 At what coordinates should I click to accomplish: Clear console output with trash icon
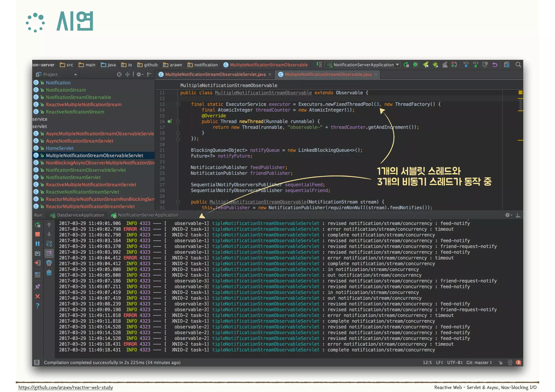coord(49,273)
